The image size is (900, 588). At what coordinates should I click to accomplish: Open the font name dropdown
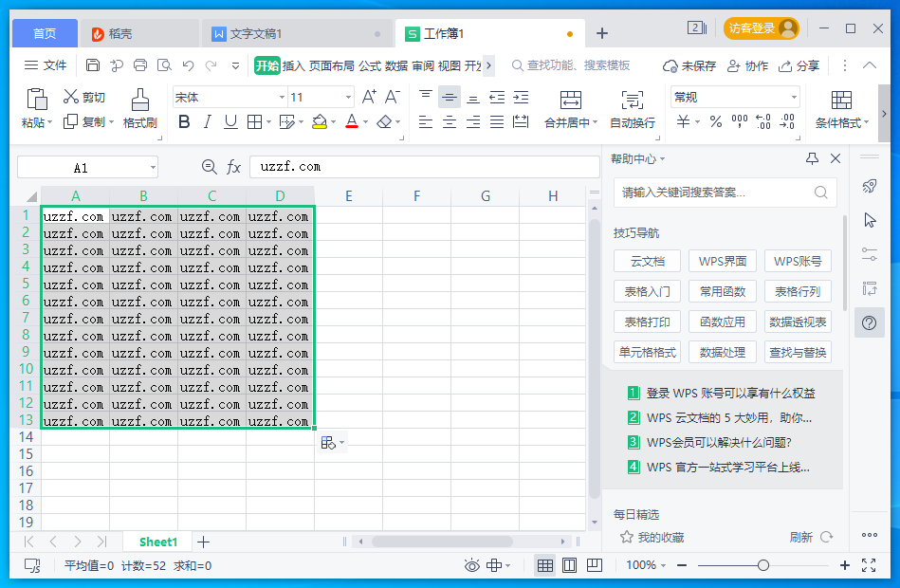click(281, 96)
